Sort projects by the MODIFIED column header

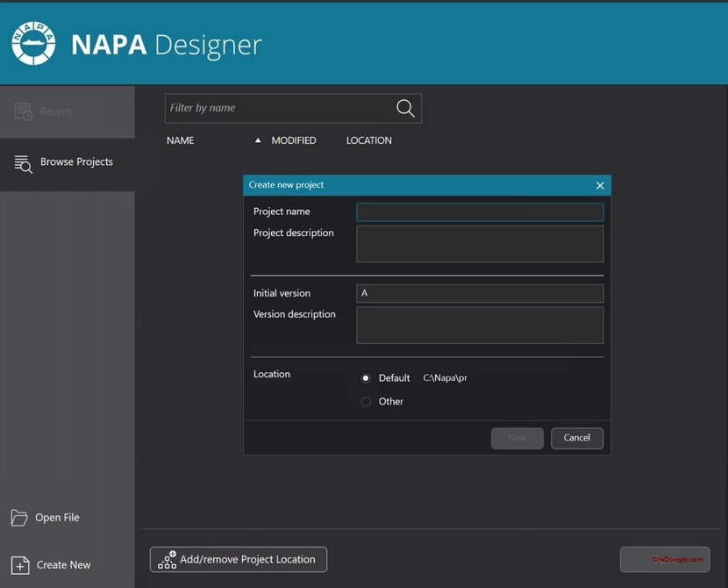click(x=294, y=140)
